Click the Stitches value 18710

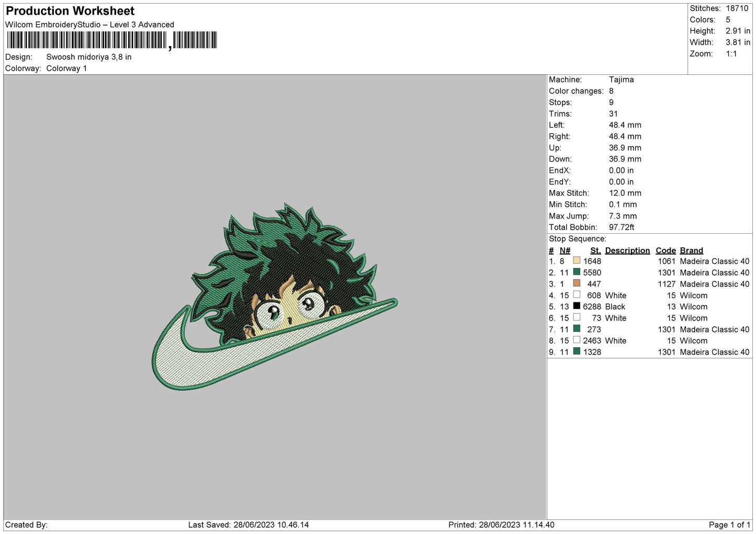[x=737, y=8]
